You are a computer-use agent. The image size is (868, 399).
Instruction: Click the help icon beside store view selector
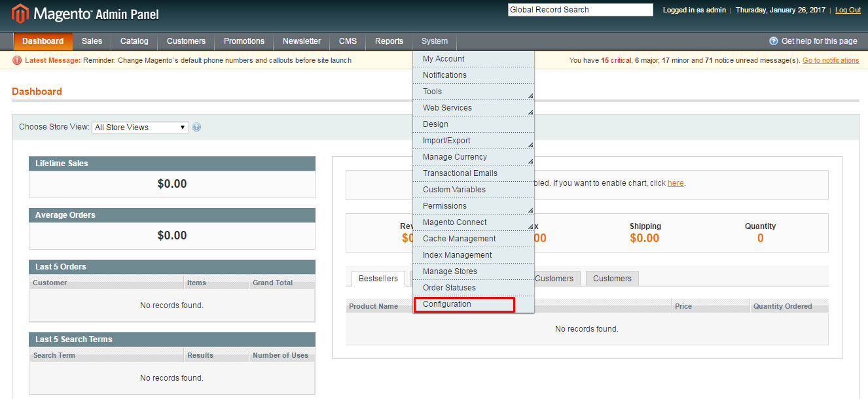point(196,127)
